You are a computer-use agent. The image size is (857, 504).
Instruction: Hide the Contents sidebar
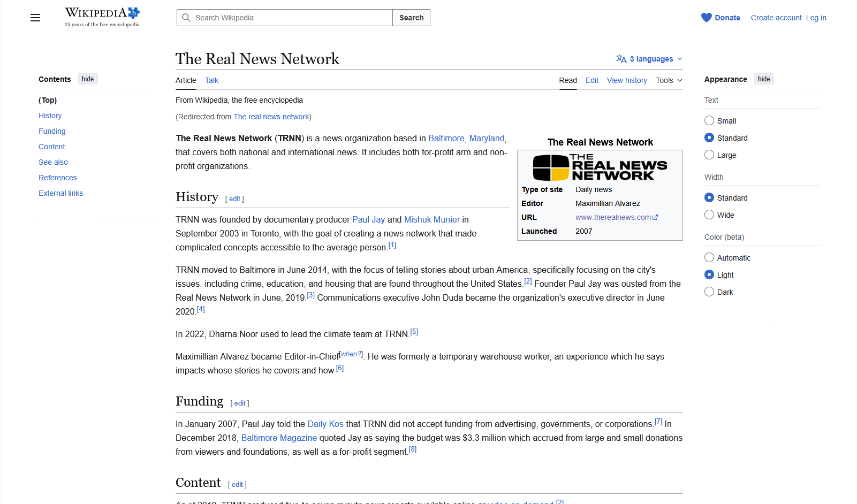tap(88, 79)
